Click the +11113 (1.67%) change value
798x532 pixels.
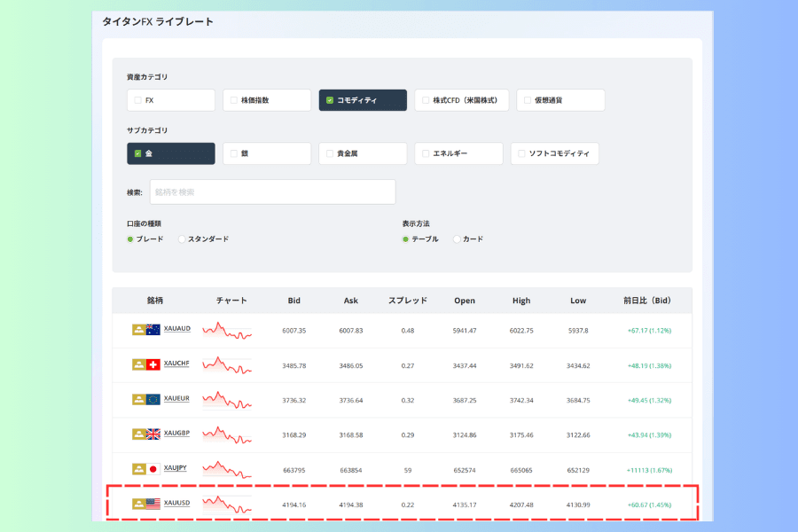649,470
